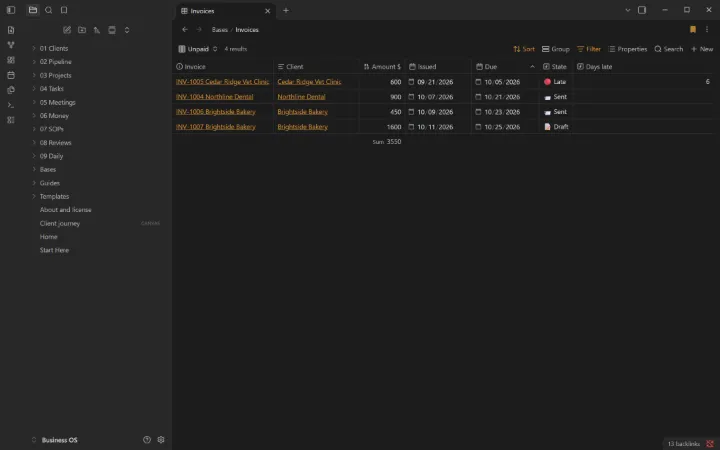Click Search in the base toolbar

(669, 49)
